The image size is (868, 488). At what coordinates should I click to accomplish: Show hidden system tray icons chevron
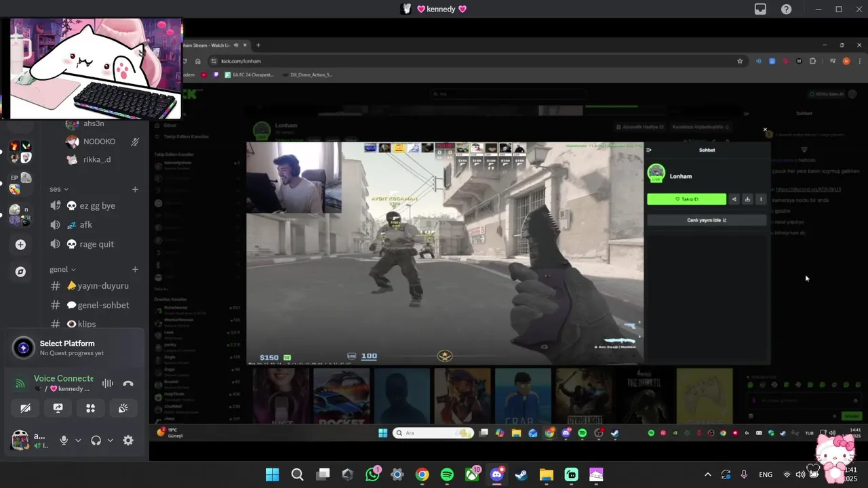point(708,474)
